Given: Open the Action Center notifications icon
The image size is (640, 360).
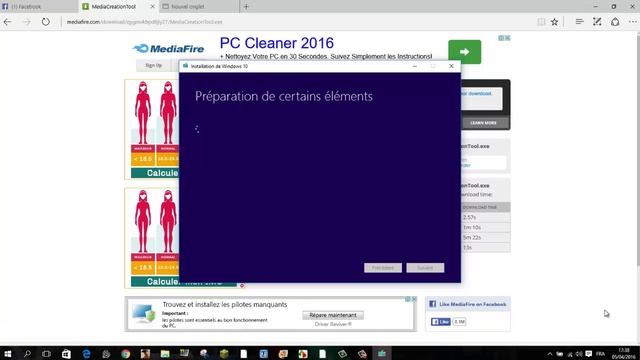Looking at the screenshot, I should pos(589,354).
